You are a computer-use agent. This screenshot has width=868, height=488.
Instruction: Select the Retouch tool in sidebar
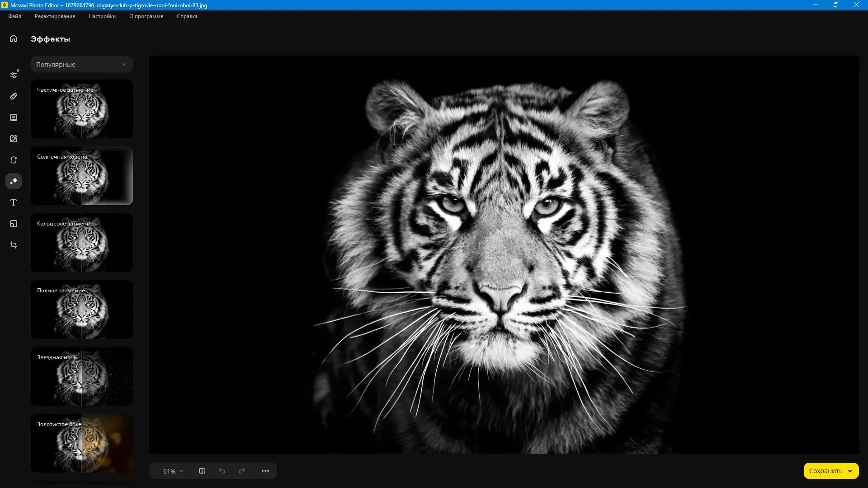tap(14, 96)
